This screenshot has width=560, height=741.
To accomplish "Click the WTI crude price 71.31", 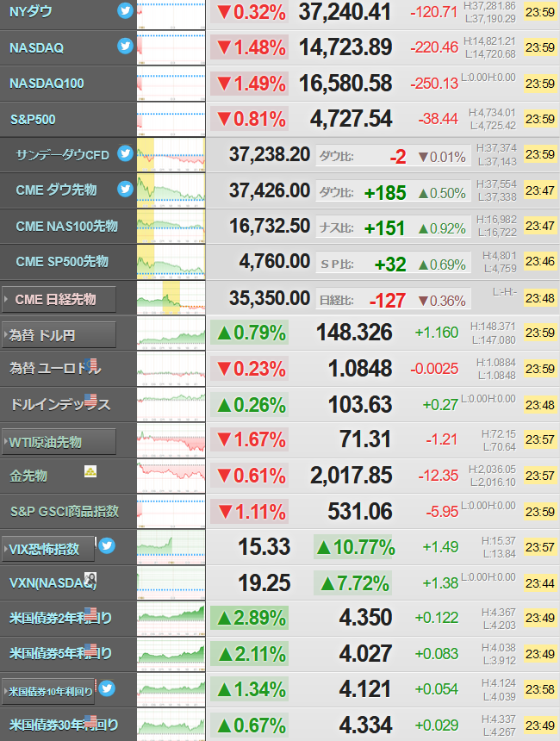I will click(365, 439).
